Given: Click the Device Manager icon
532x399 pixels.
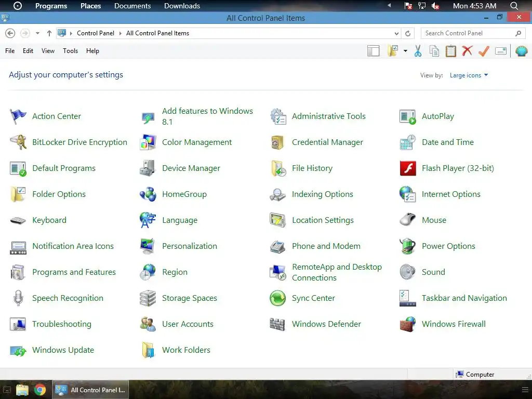Looking at the screenshot, I should [148, 168].
